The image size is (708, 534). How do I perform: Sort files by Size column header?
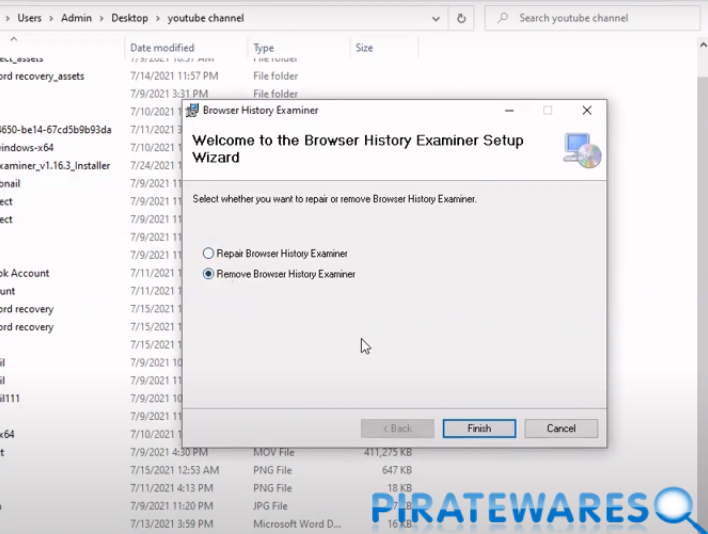[x=364, y=48]
